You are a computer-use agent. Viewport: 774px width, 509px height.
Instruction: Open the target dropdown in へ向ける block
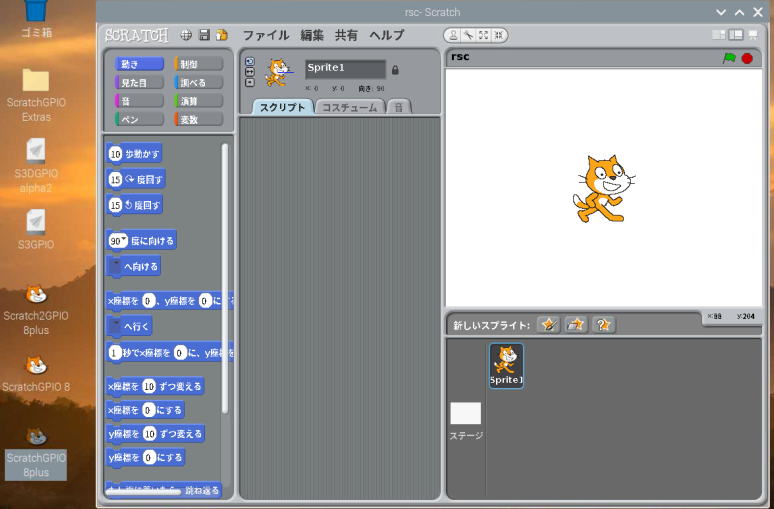(115, 266)
